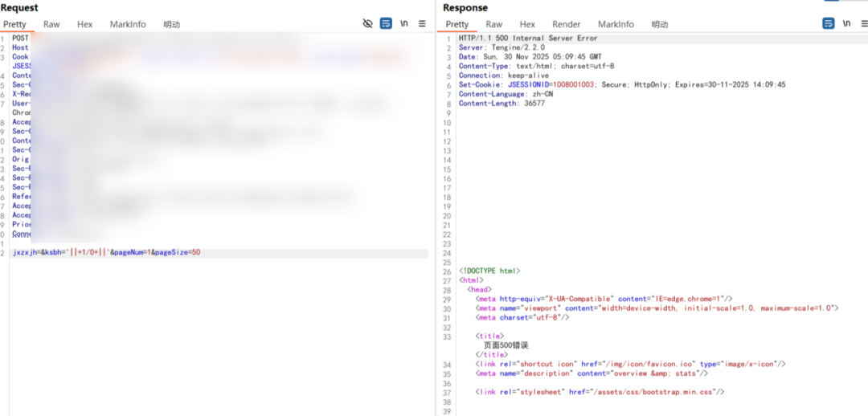The image size is (868, 416).
Task: Show non-printable characters (\n) in the Request panel
Action: tap(404, 24)
